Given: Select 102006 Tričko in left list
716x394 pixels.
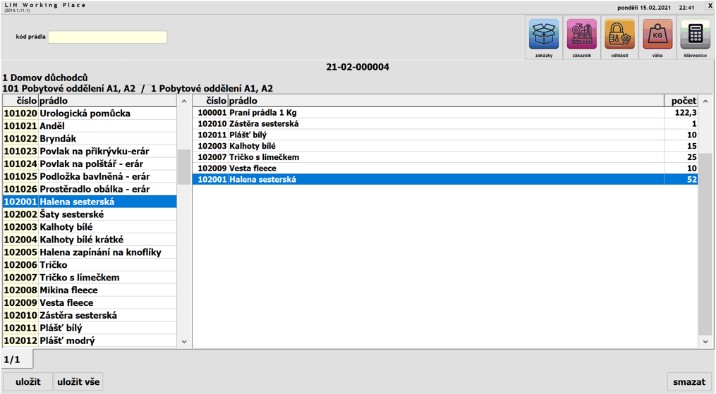Looking at the screenshot, I should click(90, 265).
